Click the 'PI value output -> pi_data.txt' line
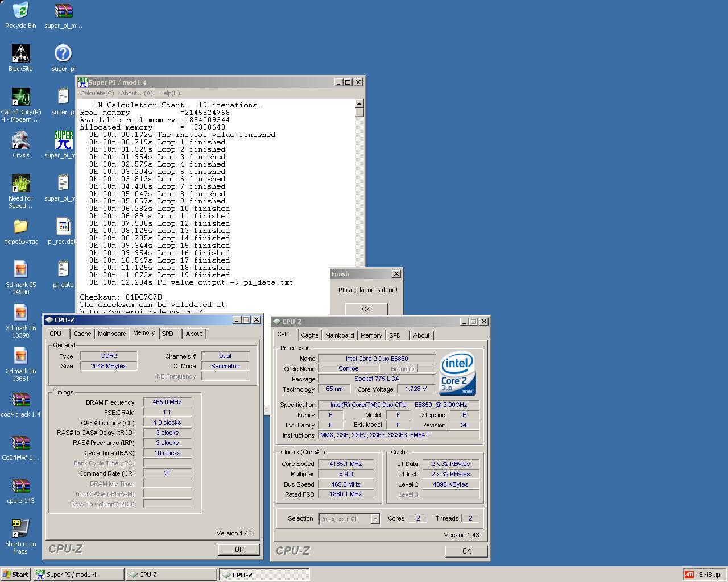Image resolution: width=728 pixels, height=582 pixels. (x=225, y=282)
